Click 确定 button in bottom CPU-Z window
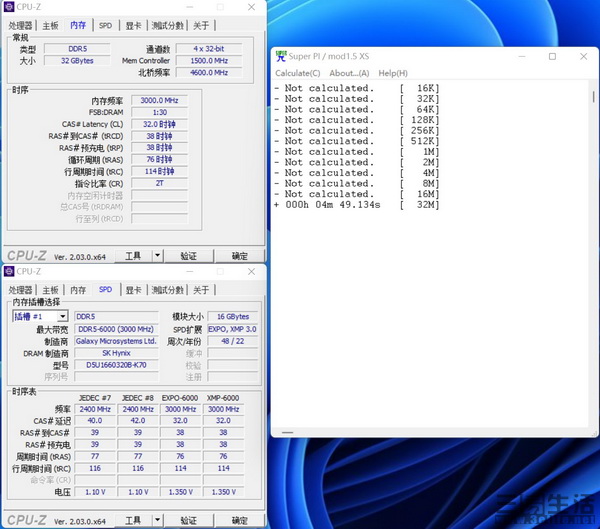 240,521
